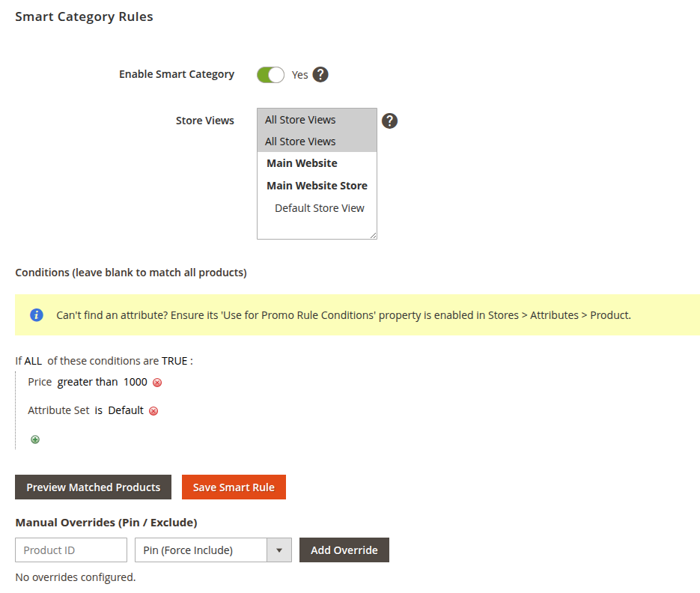The width and height of the screenshot is (700, 593).
Task: Remove the Attribute Set is Default condition
Action: [x=153, y=411]
